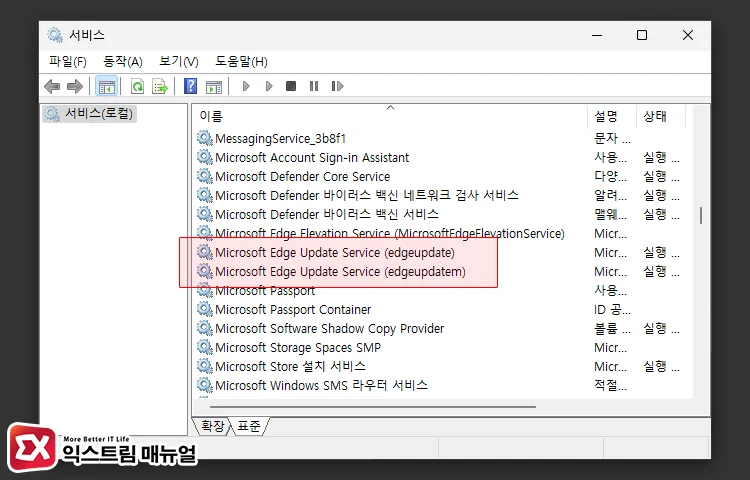Click gear icon beside Microsoft Defender Core Service
750x480 pixels.
[x=205, y=176]
